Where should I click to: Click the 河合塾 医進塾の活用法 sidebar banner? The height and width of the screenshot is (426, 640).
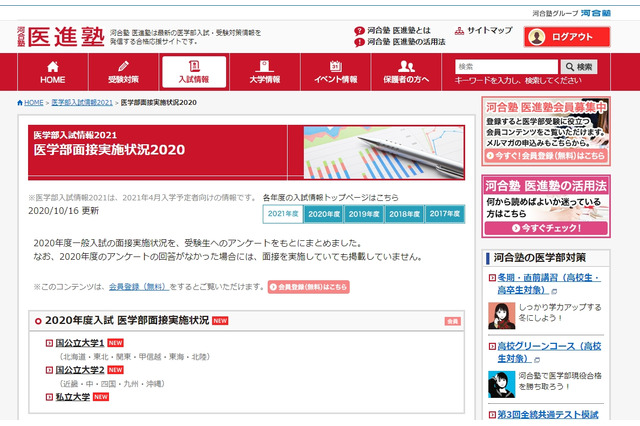coord(546,206)
